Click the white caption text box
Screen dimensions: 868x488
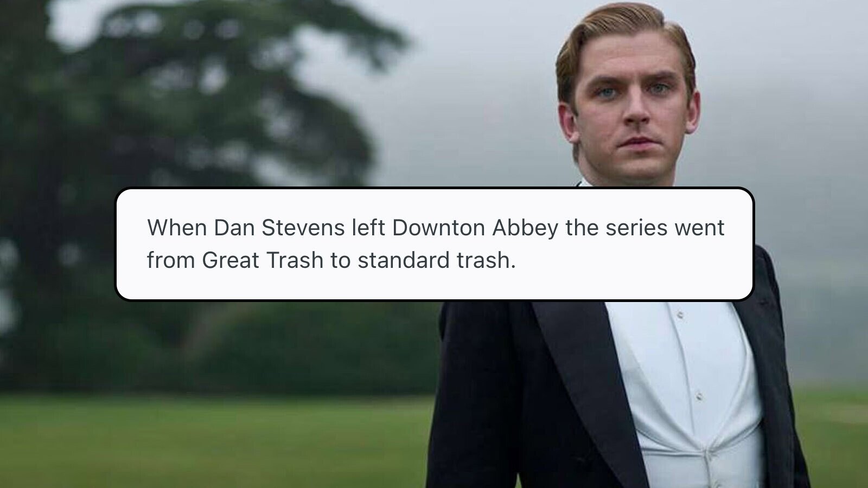[x=435, y=244]
